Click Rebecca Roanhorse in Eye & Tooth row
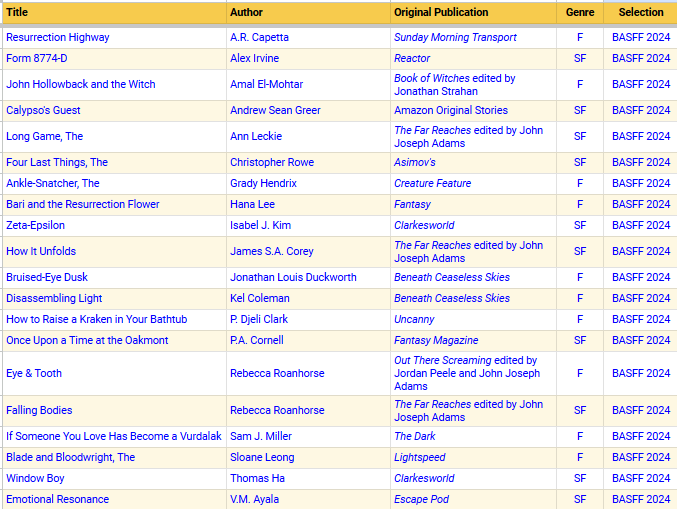 coord(277,373)
